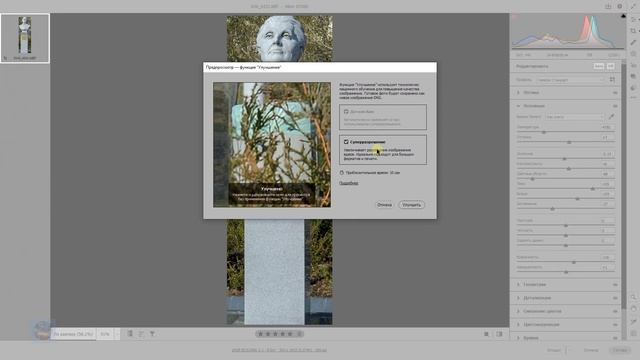Click the Авто (Auto) button in Edit panel

click(598, 66)
